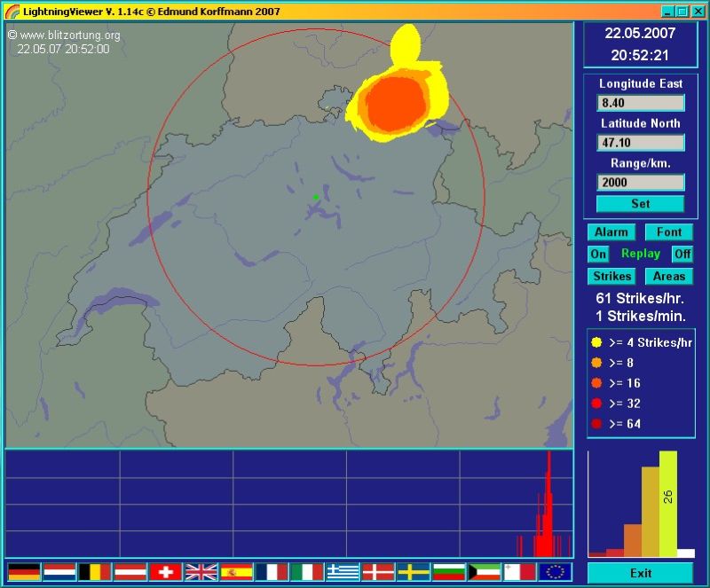
Task: Click the tall red peak in strike timeline
Action: (x=549, y=503)
